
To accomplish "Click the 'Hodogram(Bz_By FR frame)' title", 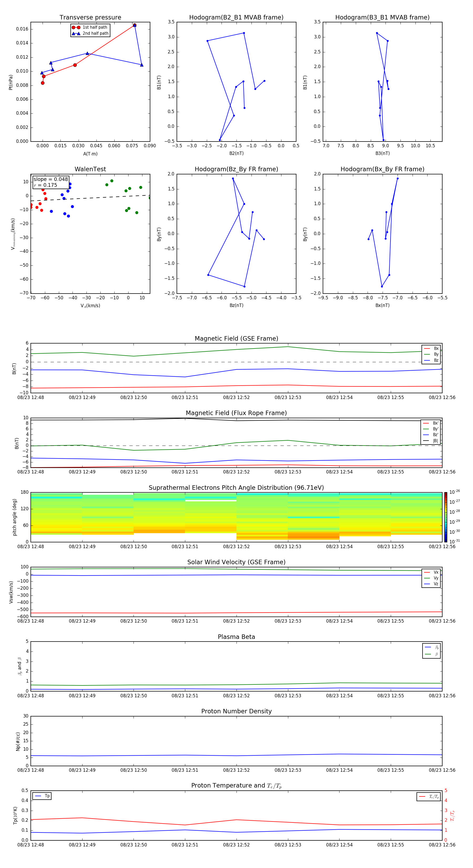I will click(236, 169).
